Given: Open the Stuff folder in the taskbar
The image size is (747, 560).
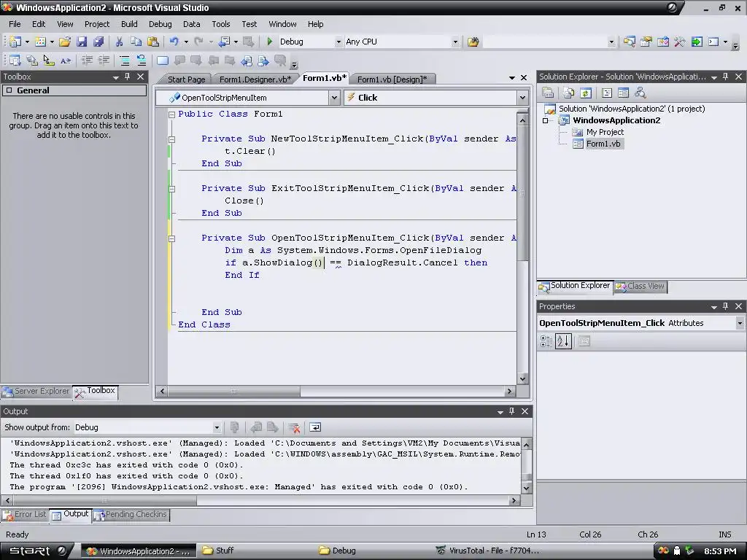Looking at the screenshot, I should (x=217, y=551).
